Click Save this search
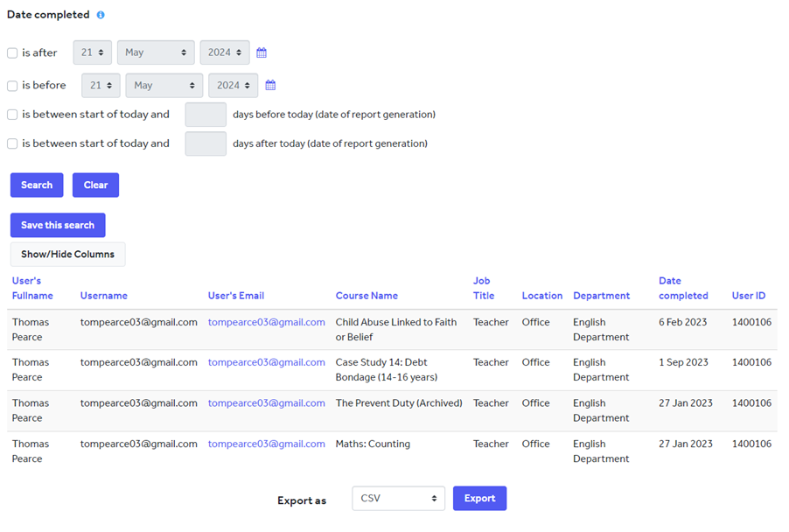 (x=57, y=225)
